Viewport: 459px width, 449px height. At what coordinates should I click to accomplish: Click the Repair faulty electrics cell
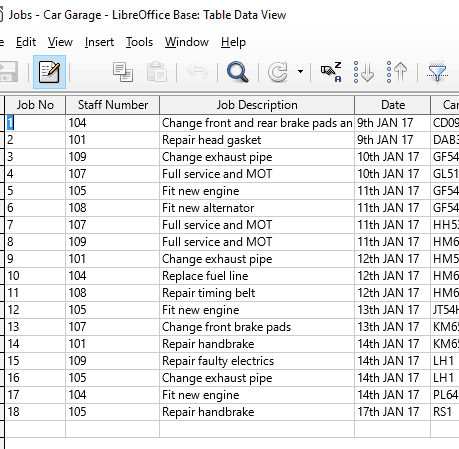coord(257,361)
